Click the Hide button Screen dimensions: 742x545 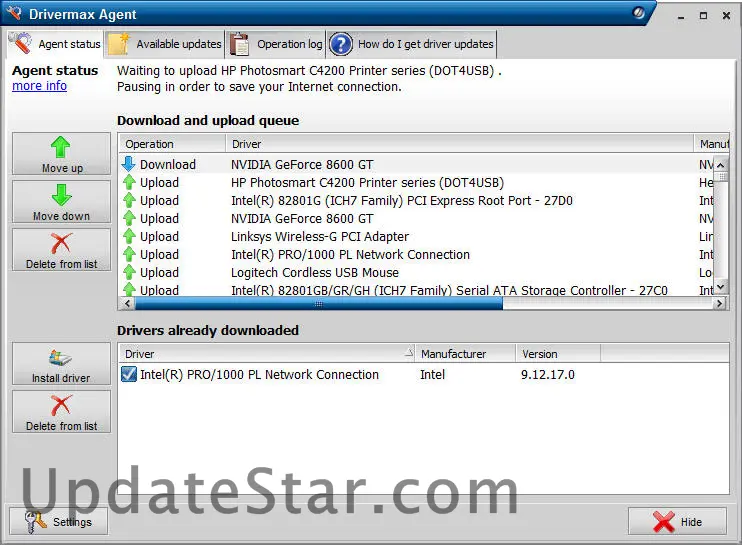(677, 521)
